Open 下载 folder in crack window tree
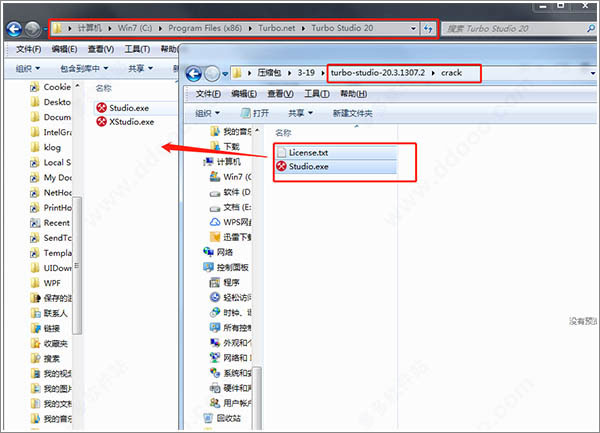The image size is (600, 433). click(x=225, y=147)
